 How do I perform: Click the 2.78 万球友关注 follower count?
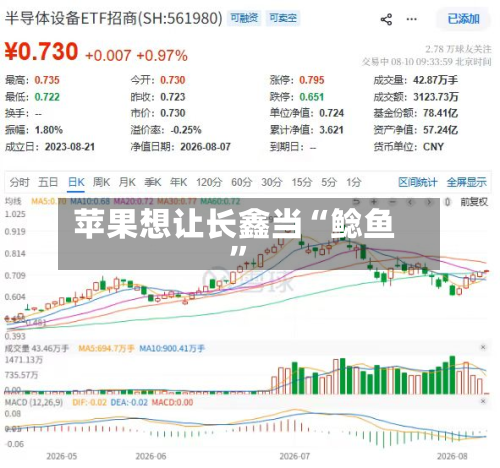[x=458, y=49]
